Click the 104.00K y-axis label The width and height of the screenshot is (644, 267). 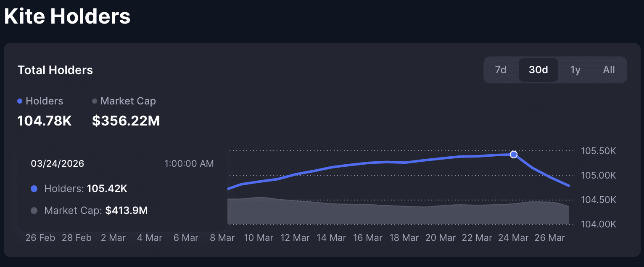coord(598,224)
